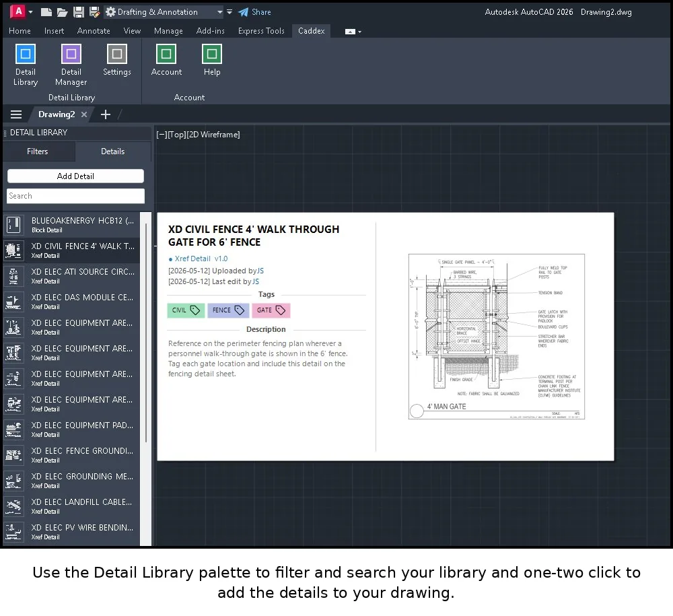Click the [-] viewport control
The image size is (673, 616).
click(x=162, y=135)
